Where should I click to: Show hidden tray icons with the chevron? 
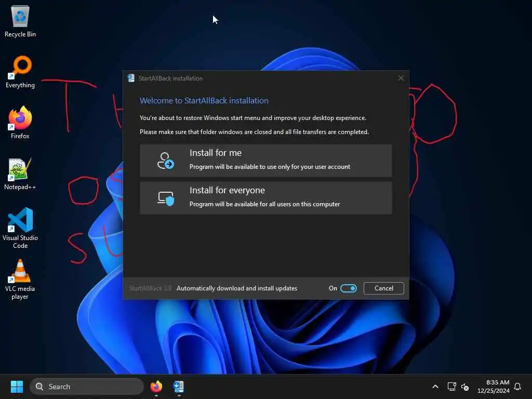pyautogui.click(x=435, y=387)
